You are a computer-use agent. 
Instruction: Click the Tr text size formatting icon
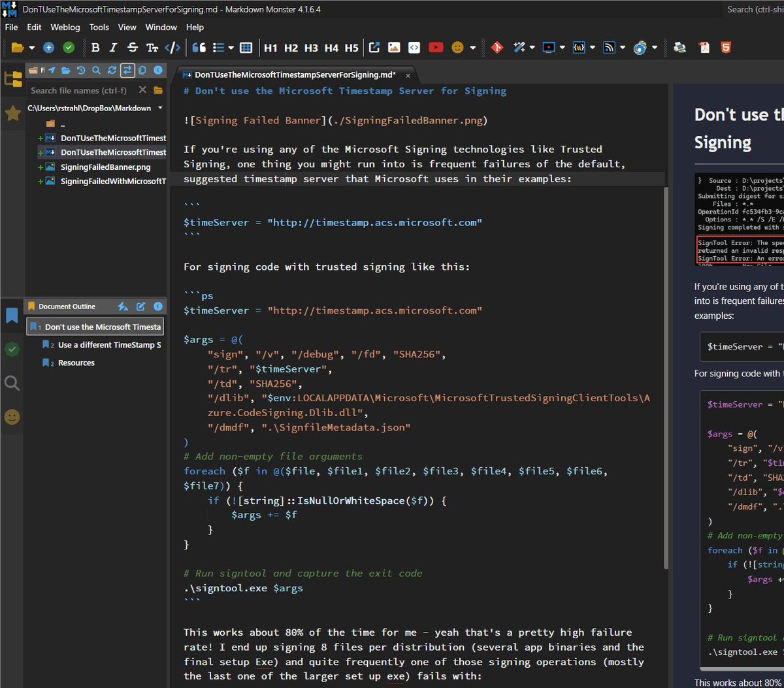pos(152,47)
